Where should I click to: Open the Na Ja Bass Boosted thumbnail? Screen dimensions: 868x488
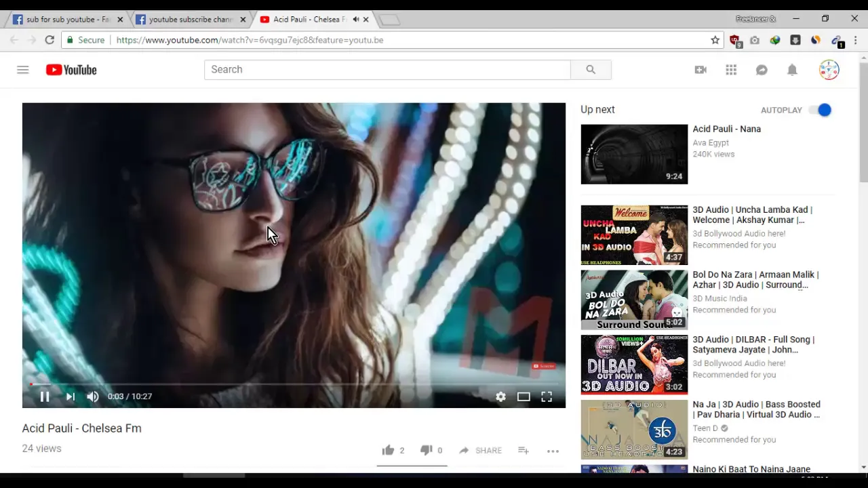634,430
